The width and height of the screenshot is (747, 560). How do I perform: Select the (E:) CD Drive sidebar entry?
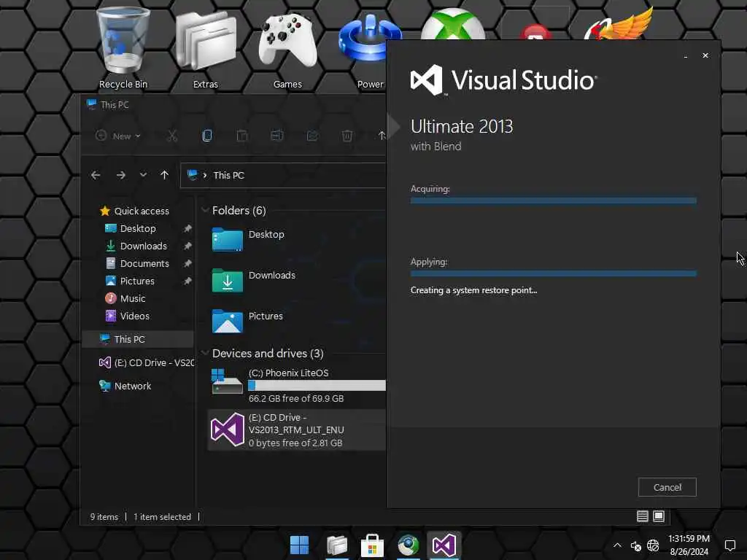coord(145,362)
